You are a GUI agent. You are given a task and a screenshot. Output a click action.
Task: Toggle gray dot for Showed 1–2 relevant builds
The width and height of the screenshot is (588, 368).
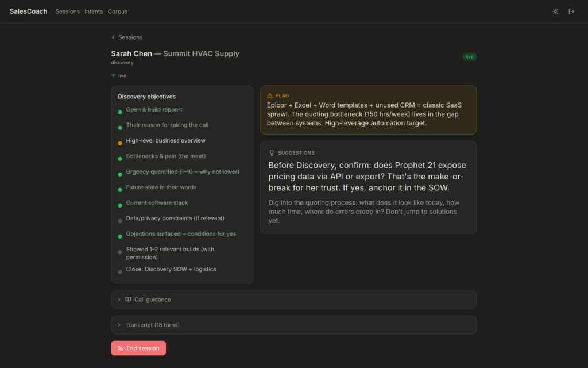click(x=120, y=252)
